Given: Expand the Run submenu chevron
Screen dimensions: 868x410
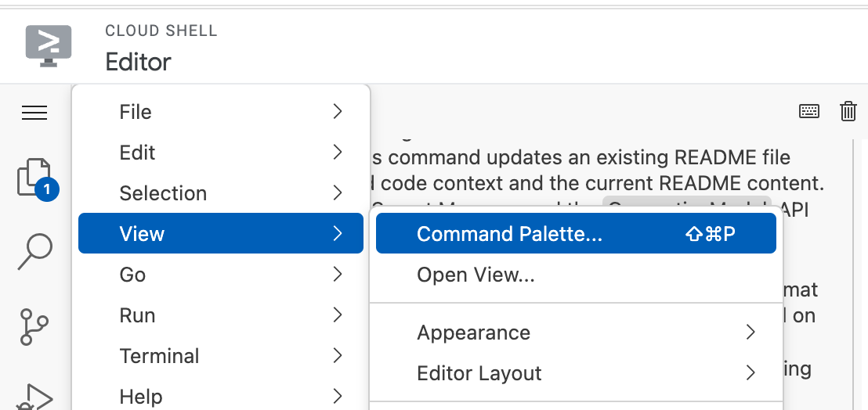Looking at the screenshot, I should (x=338, y=315).
